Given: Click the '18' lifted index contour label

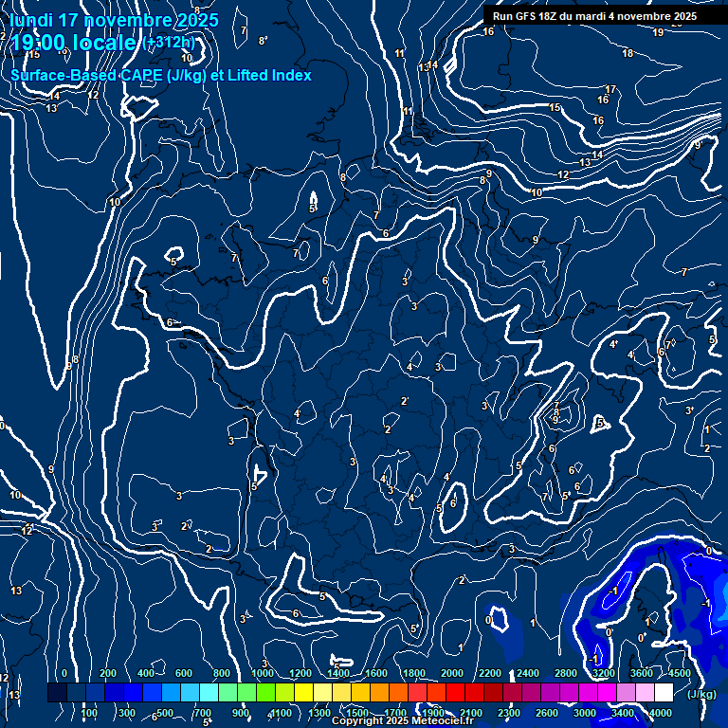Looking at the screenshot, I should click(x=628, y=53).
